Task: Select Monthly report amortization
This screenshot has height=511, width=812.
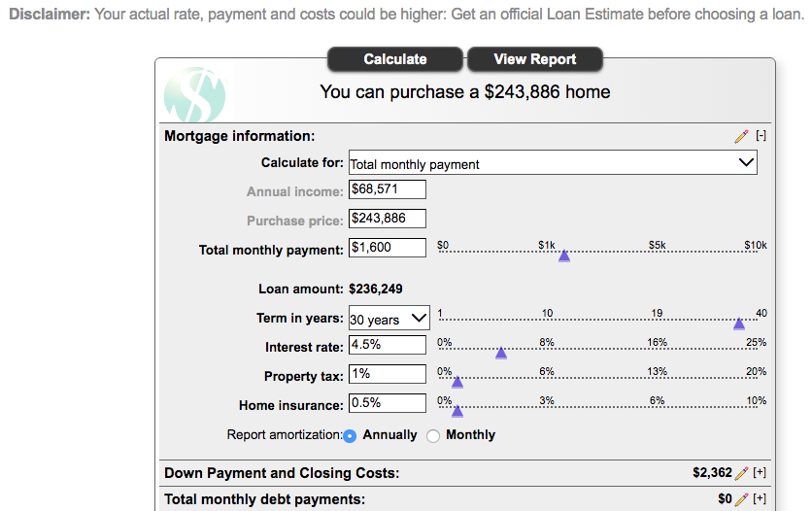Action: click(x=433, y=436)
